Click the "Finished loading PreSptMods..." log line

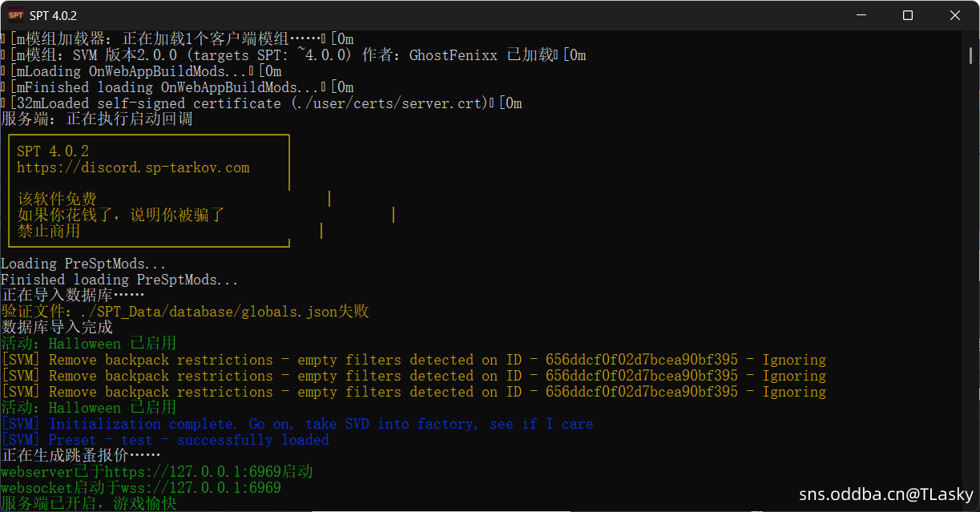[119, 280]
